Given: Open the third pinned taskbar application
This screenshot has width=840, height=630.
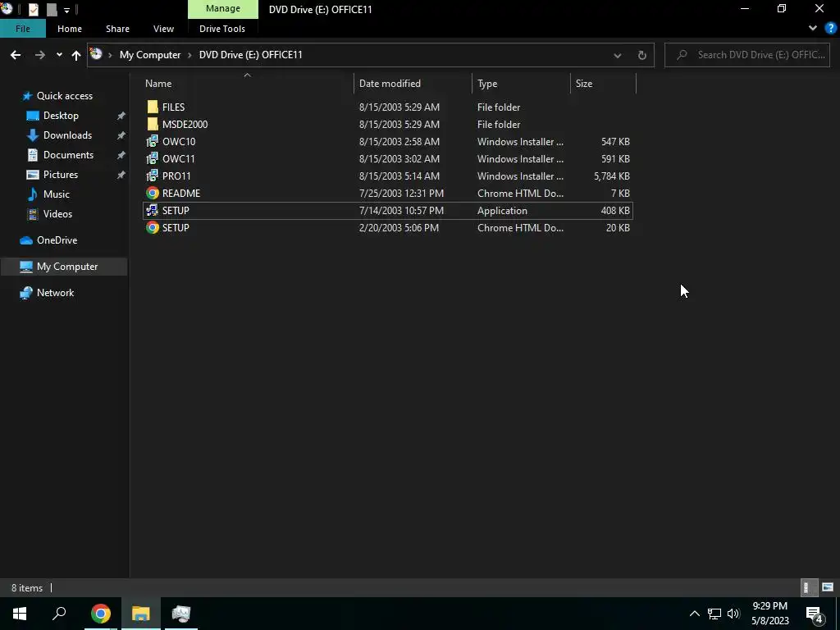Looking at the screenshot, I should (x=181, y=614).
